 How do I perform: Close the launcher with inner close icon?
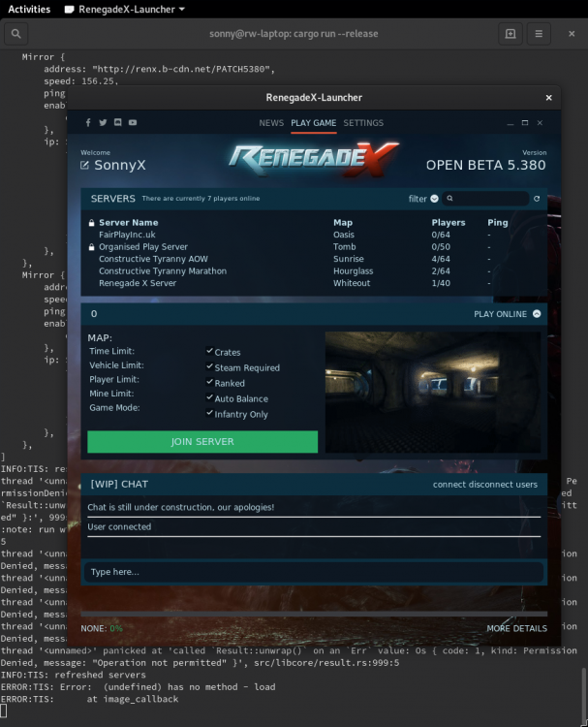coord(540,123)
